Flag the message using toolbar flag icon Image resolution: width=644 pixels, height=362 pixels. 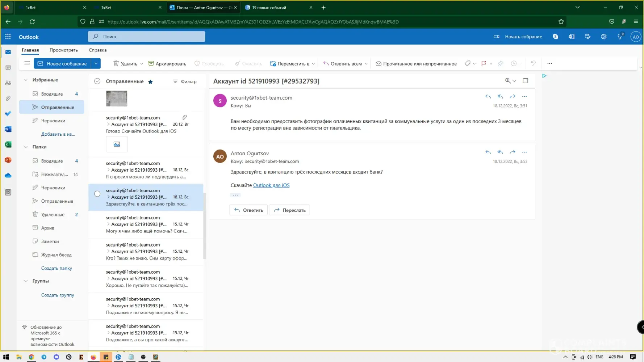pos(483,63)
